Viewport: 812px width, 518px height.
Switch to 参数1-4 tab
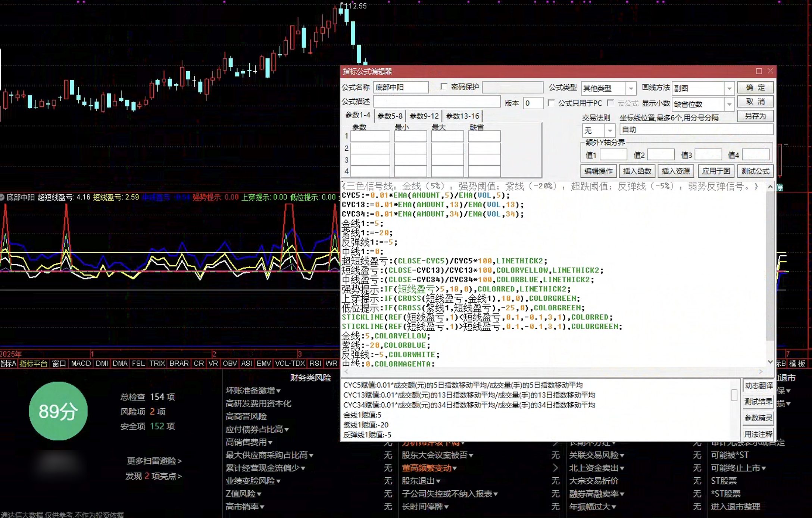[357, 115]
